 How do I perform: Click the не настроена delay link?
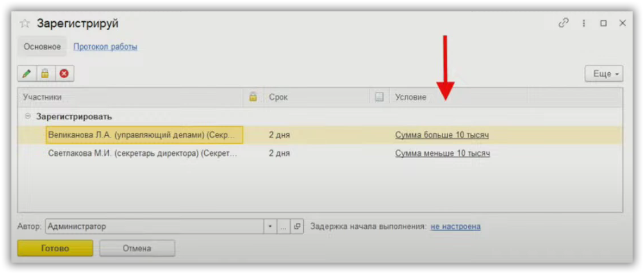coord(456,226)
